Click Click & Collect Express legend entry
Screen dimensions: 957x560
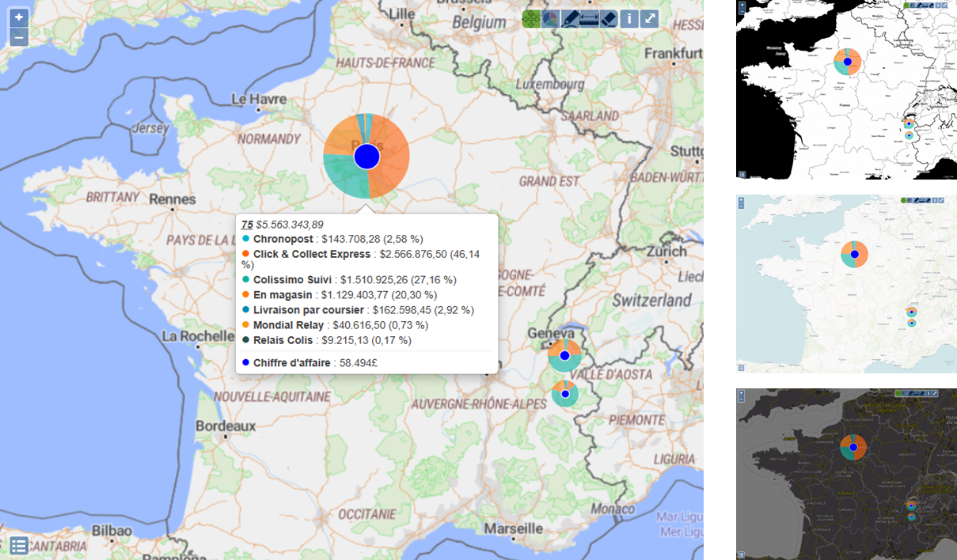pyautogui.click(x=311, y=254)
